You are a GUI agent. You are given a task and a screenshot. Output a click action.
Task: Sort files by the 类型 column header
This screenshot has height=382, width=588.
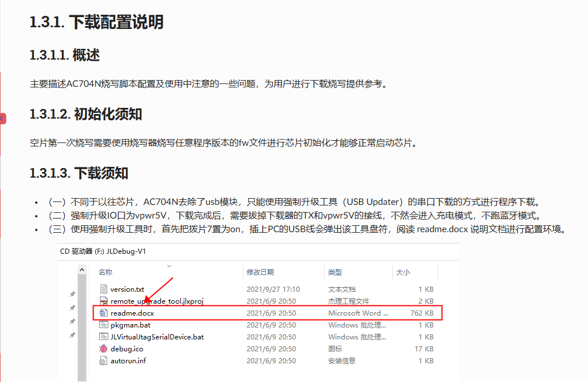coord(335,272)
